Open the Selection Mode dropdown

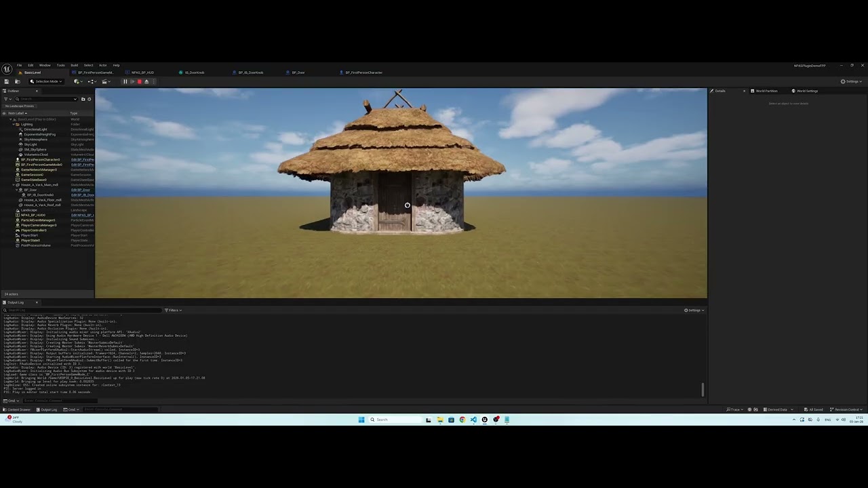click(x=46, y=81)
